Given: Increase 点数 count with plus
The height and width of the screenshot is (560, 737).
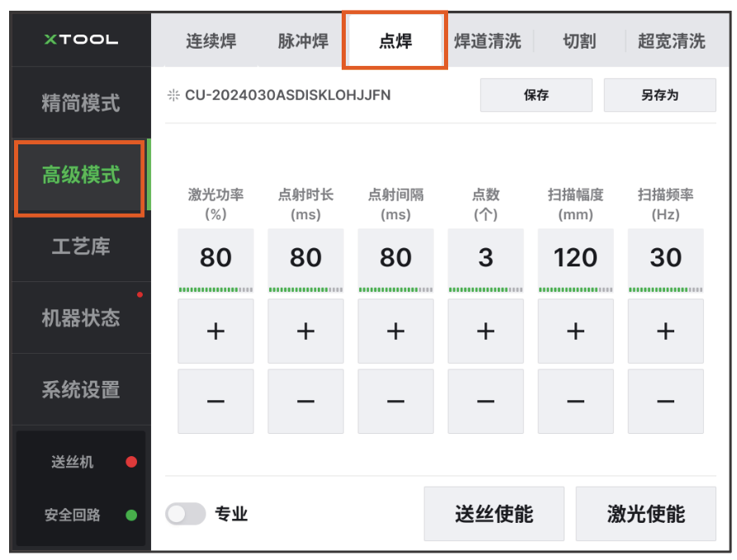Looking at the screenshot, I should 485,332.
